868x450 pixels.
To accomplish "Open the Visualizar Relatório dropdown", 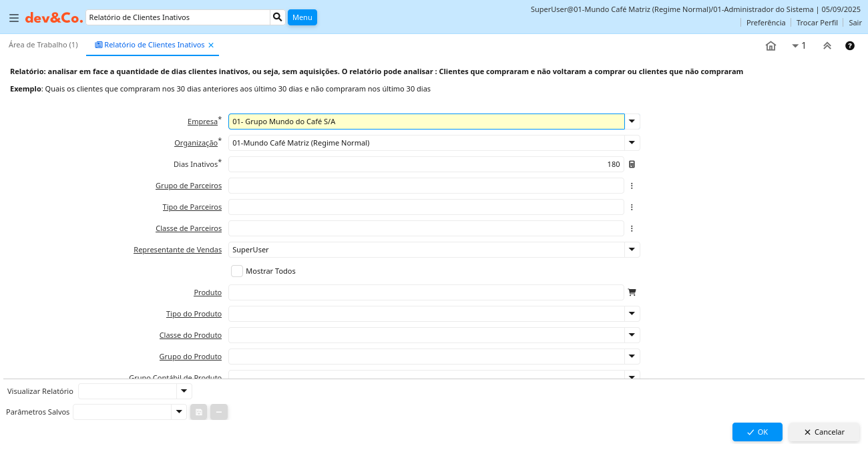I will 184,391.
